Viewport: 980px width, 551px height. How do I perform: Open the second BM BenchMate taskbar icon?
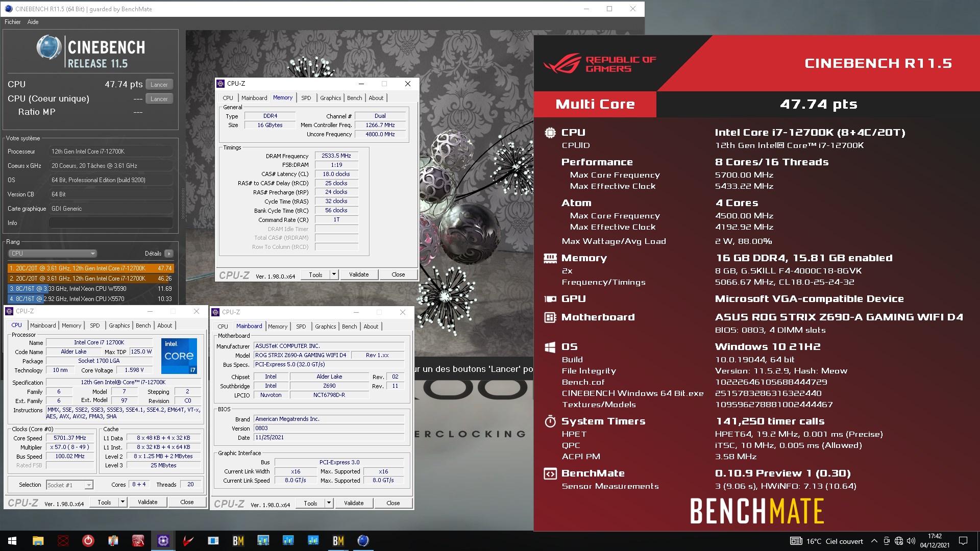[338, 541]
